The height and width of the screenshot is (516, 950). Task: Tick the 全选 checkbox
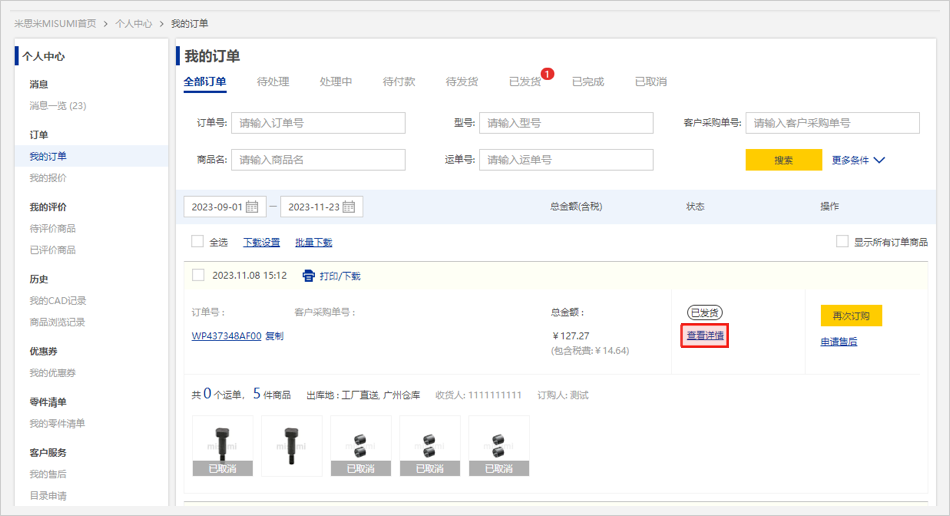point(198,242)
